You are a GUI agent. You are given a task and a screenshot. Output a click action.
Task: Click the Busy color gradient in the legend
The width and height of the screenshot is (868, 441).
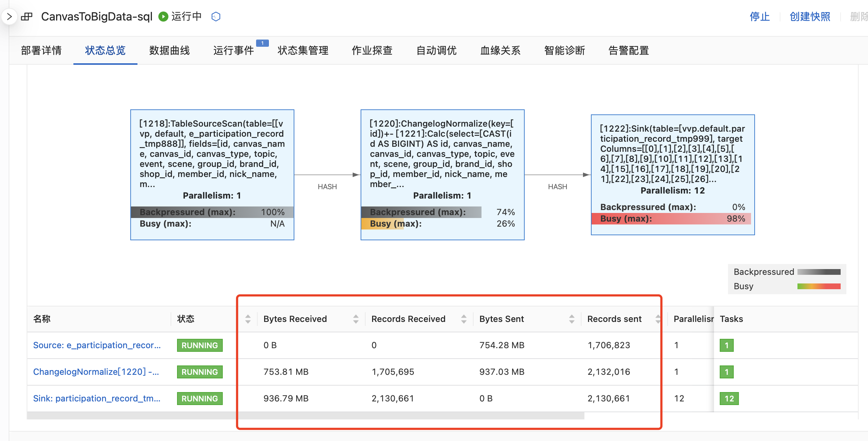[x=819, y=286]
